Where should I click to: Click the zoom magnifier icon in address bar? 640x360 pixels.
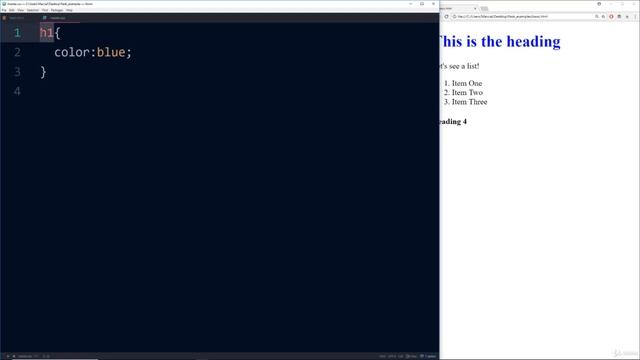click(597, 17)
